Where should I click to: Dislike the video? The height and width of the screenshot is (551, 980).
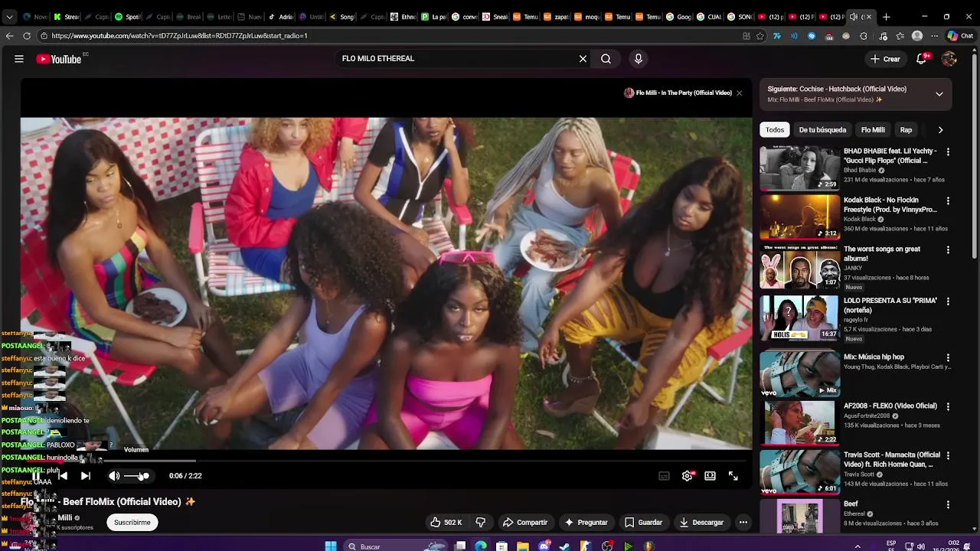481,523
